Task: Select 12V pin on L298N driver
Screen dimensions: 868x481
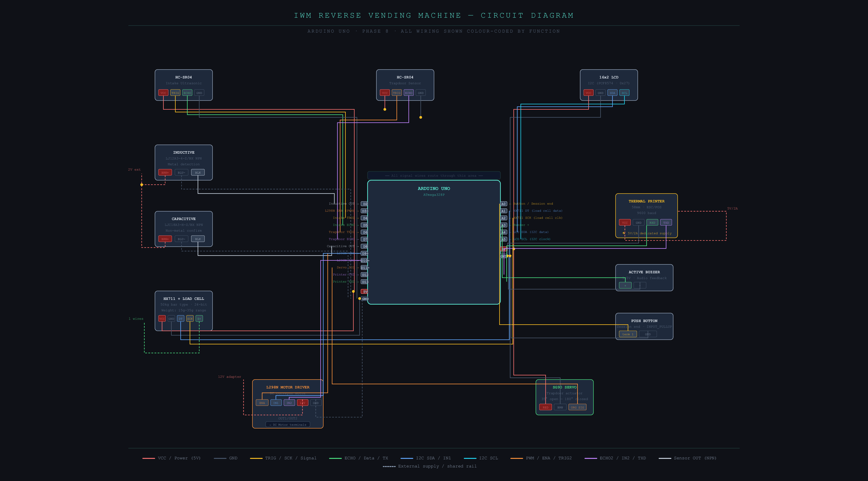Action: coord(303,402)
